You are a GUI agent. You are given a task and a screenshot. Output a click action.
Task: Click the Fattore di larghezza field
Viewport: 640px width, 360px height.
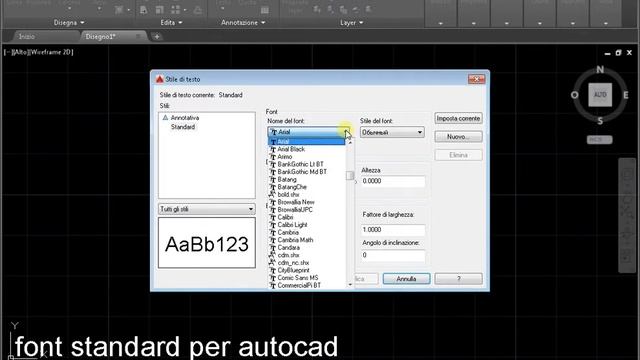click(x=393, y=230)
